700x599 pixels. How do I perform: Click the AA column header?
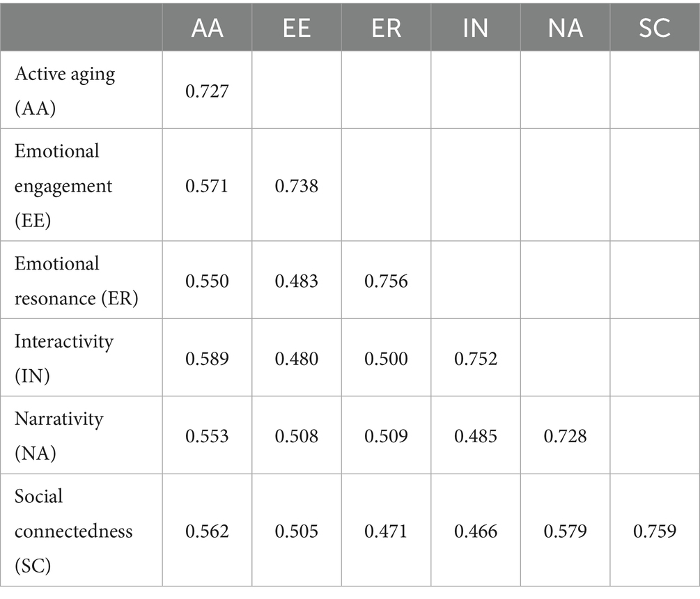tap(207, 29)
